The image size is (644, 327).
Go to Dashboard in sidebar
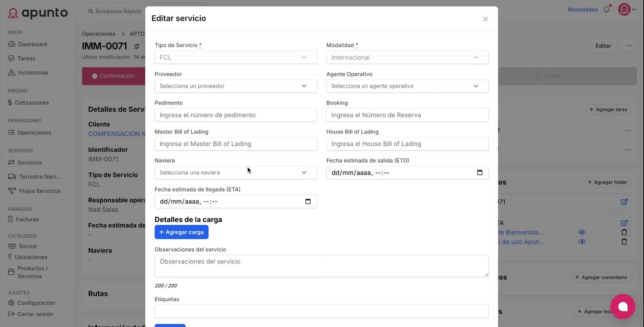[32, 44]
